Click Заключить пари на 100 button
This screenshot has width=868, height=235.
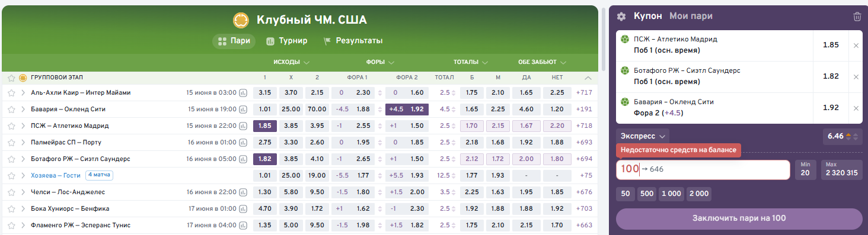[x=739, y=218]
